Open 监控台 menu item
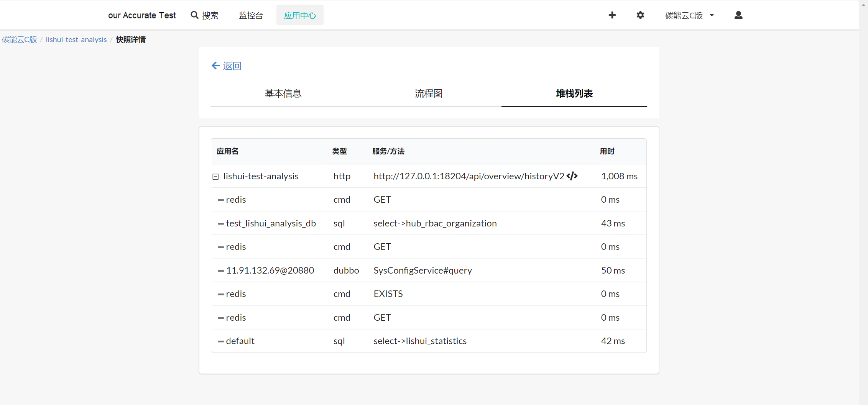The image size is (868, 405). [x=251, y=15]
